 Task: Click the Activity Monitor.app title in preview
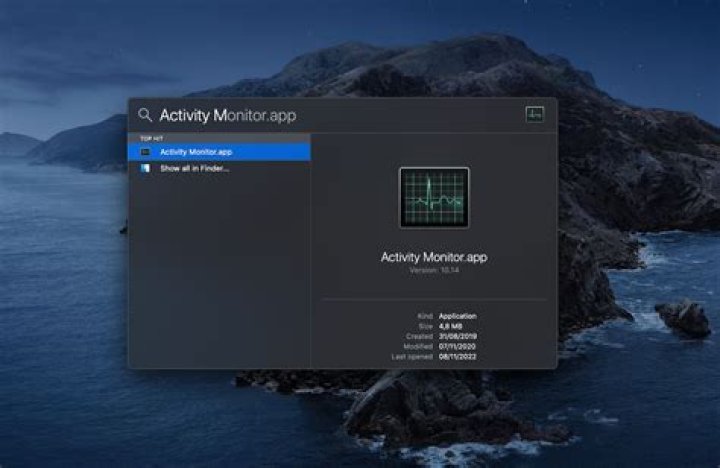pyautogui.click(x=433, y=257)
